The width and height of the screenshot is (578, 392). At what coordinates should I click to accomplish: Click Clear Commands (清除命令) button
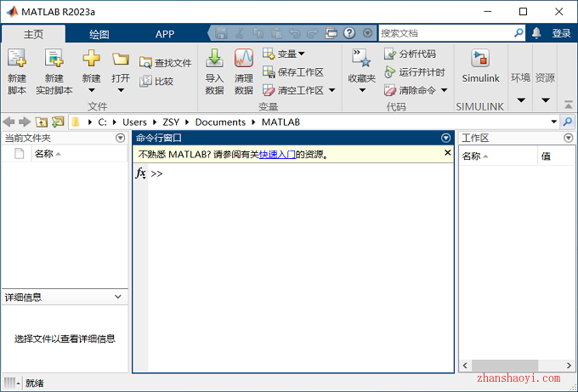coord(410,90)
